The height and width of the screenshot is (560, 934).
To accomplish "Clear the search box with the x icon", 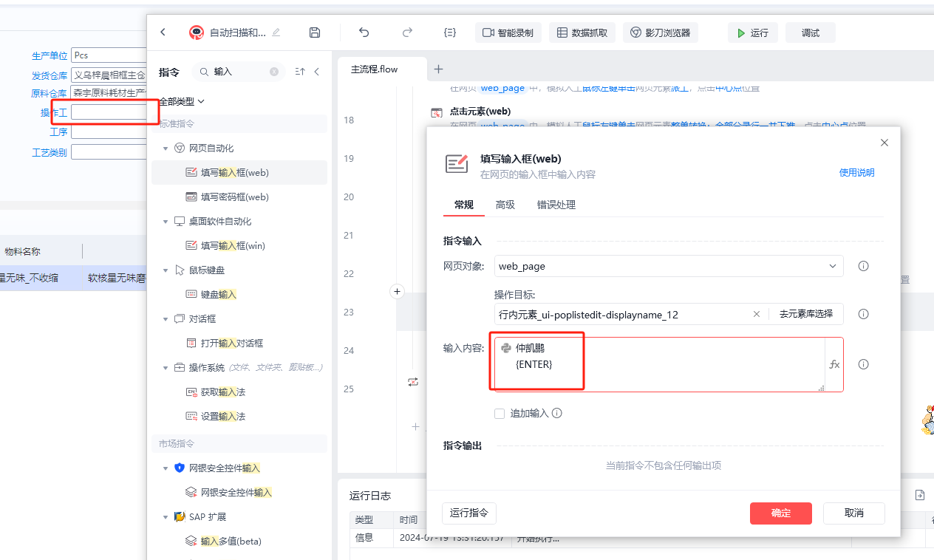I will click(x=274, y=72).
